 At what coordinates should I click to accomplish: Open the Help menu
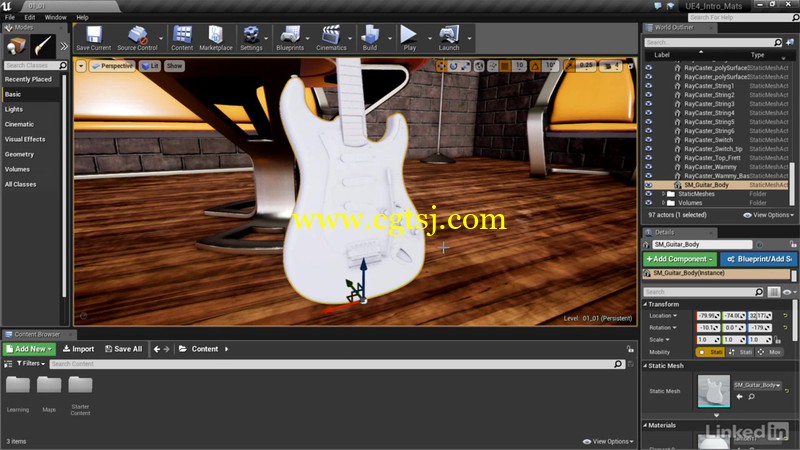coord(82,17)
